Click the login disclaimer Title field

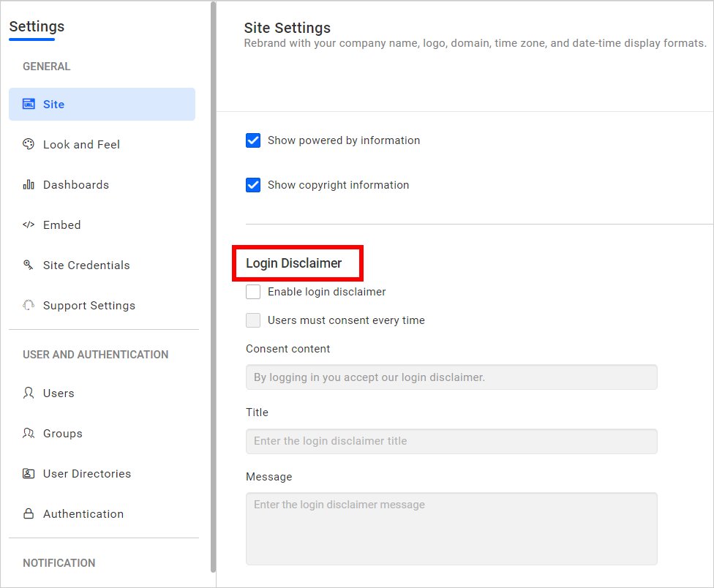point(451,441)
